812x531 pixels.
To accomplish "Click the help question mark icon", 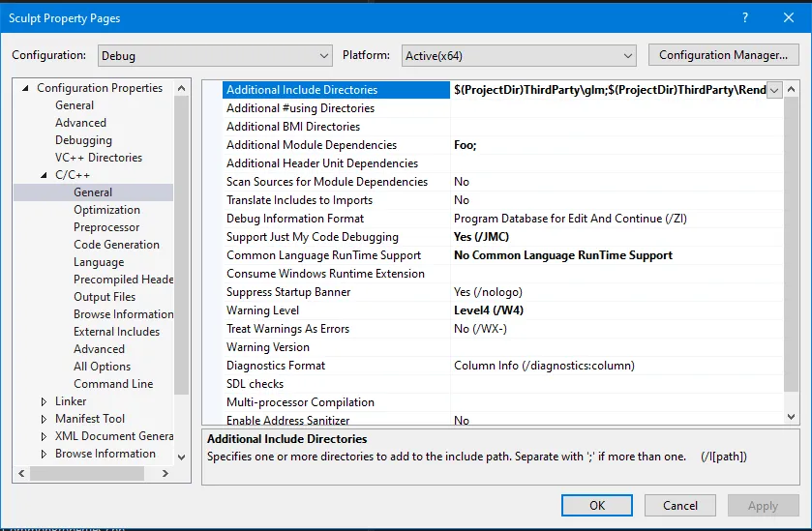I will (744, 17).
